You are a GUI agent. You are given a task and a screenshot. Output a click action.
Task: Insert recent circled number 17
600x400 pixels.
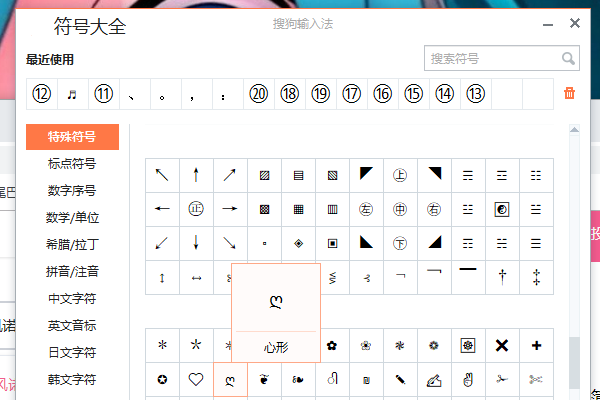(352, 94)
